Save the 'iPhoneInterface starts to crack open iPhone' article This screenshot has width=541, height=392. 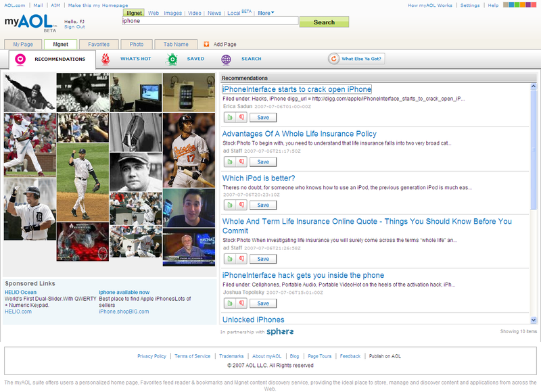tap(263, 118)
